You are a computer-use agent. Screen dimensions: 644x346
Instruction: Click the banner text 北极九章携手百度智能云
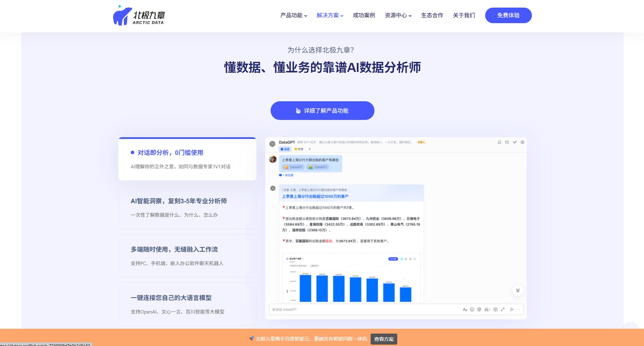(x=283, y=339)
